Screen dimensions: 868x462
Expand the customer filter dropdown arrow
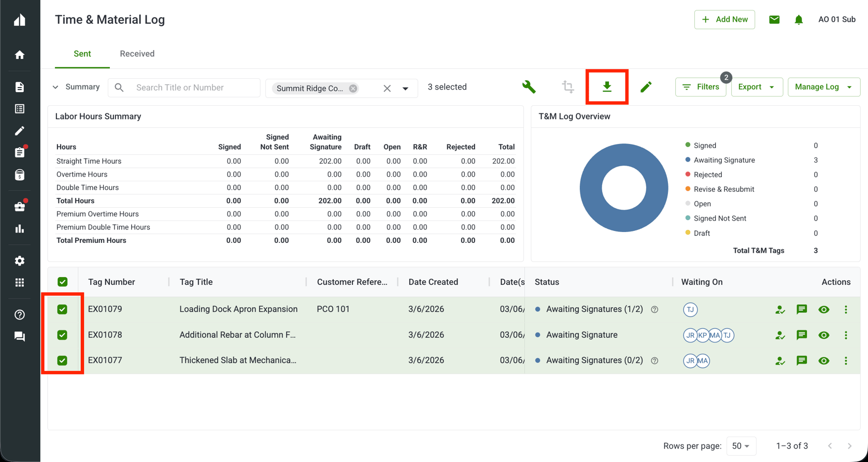tap(405, 89)
